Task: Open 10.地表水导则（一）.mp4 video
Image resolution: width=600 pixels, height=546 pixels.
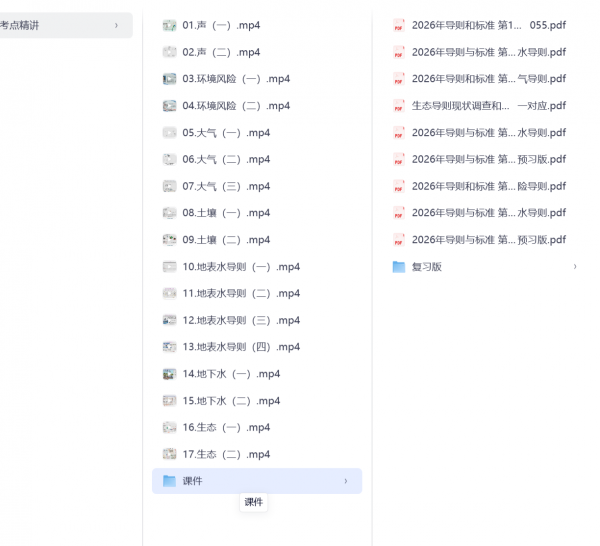Action: pyautogui.click(x=241, y=267)
